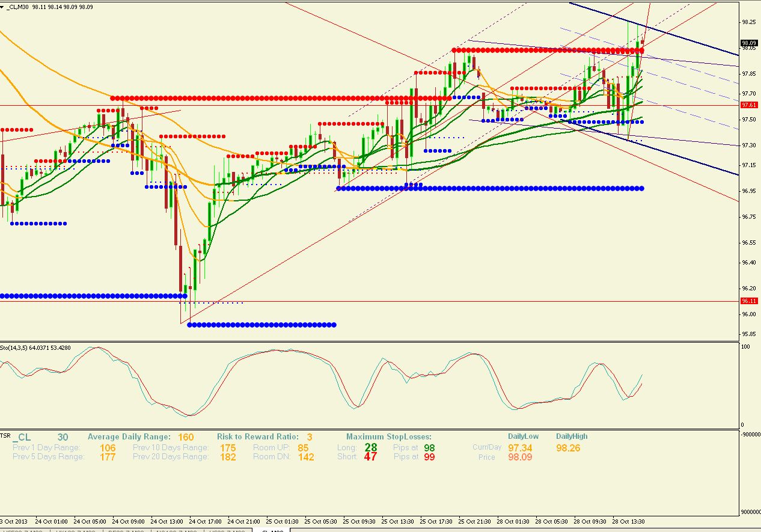Click the Room DN value 142

coord(306,457)
